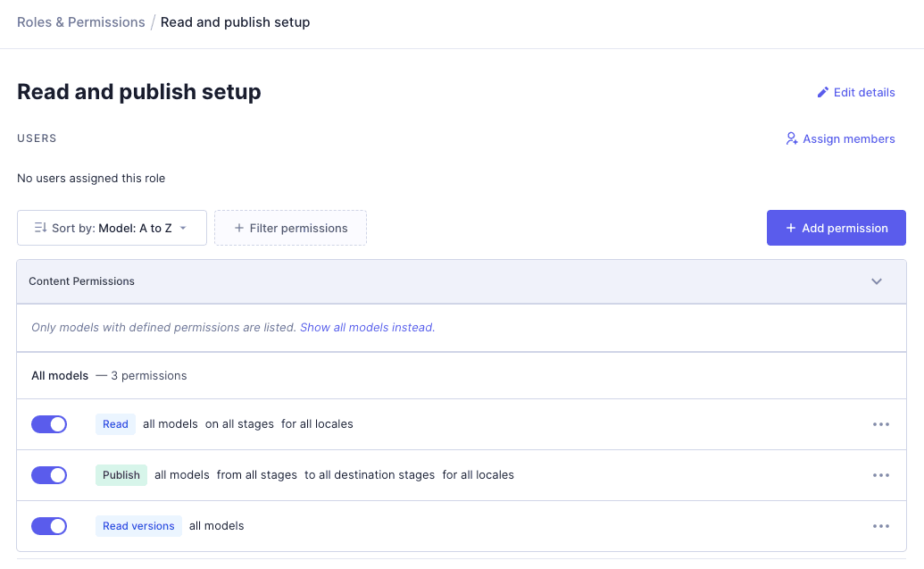Collapse the Content Permissions section with its chevron

pos(877,280)
